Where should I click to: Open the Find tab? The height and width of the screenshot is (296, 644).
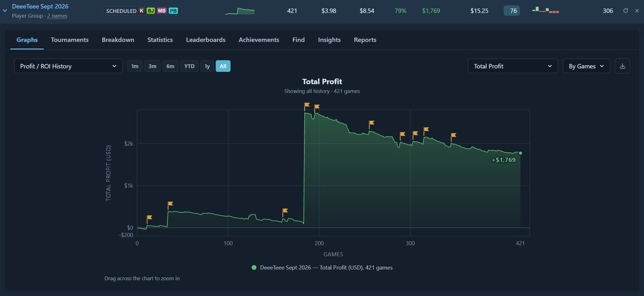pos(298,40)
